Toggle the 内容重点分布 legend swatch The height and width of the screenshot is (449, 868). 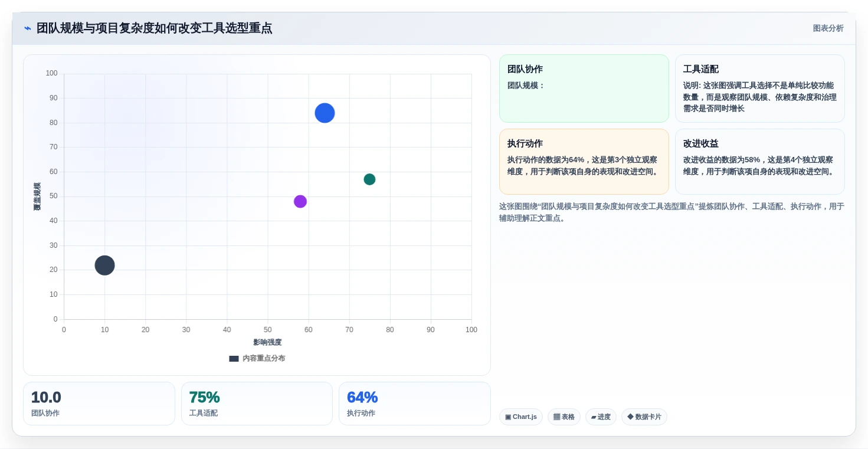pyautogui.click(x=234, y=359)
